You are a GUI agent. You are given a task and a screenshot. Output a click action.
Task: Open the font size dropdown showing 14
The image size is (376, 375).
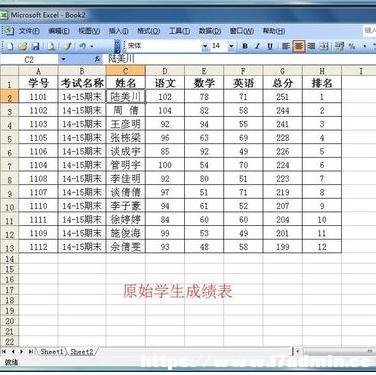pyautogui.click(x=231, y=46)
